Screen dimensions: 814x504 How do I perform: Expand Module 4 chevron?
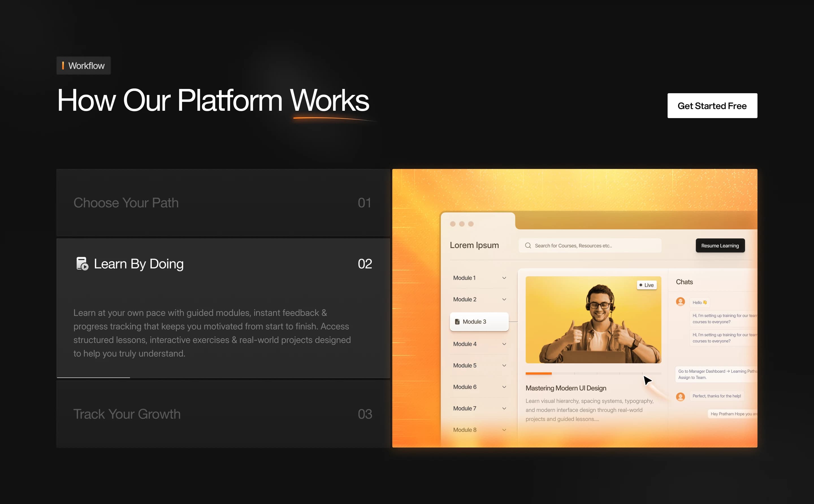click(x=504, y=344)
